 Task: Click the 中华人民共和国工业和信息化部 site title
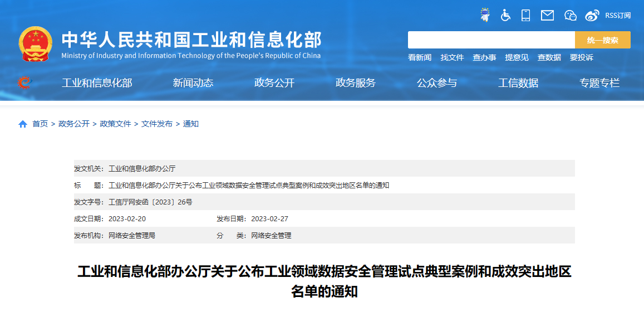point(192,40)
